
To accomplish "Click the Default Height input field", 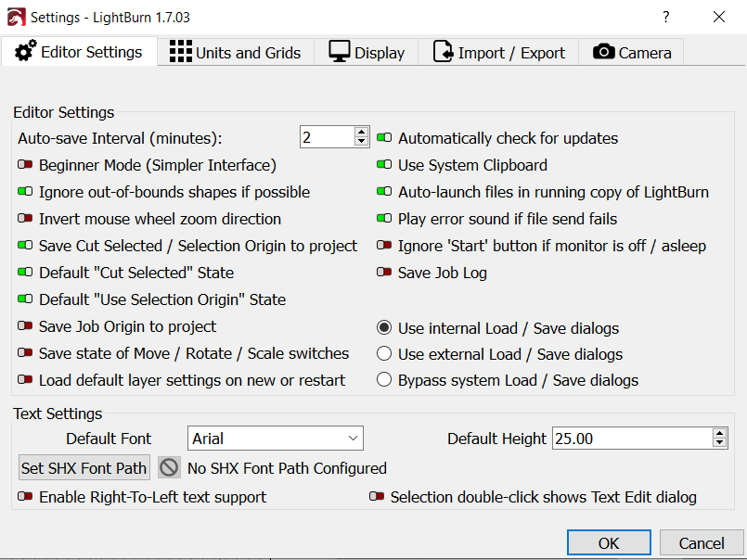I will (633, 439).
